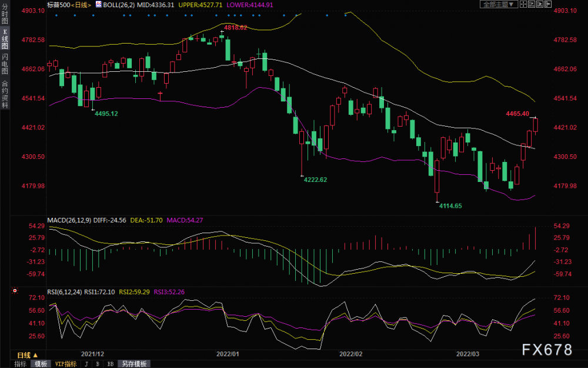Open the VIP指标 tab
Image resolution: width=588 pixels, height=368 pixels.
pos(65,364)
